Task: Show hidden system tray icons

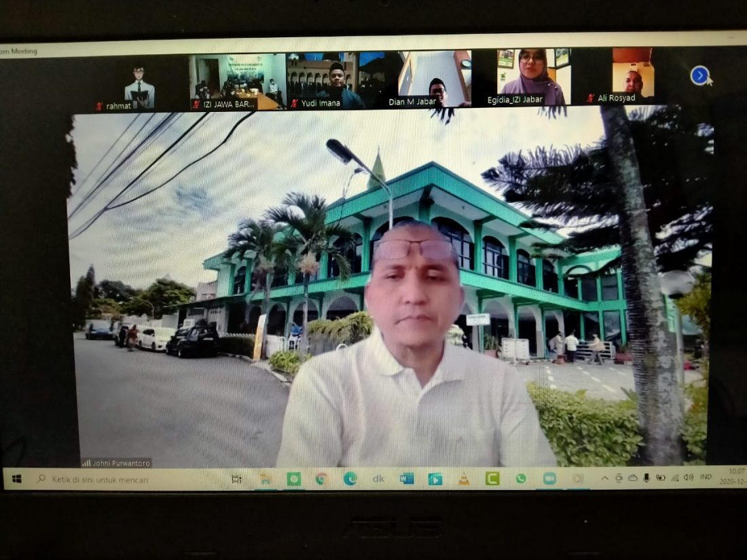Action: [x=604, y=478]
